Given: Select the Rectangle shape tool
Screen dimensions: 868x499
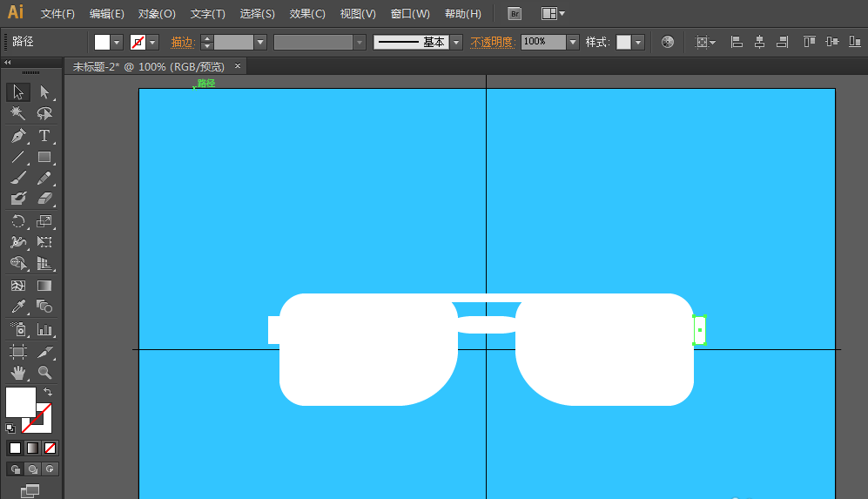Looking at the screenshot, I should tap(44, 158).
